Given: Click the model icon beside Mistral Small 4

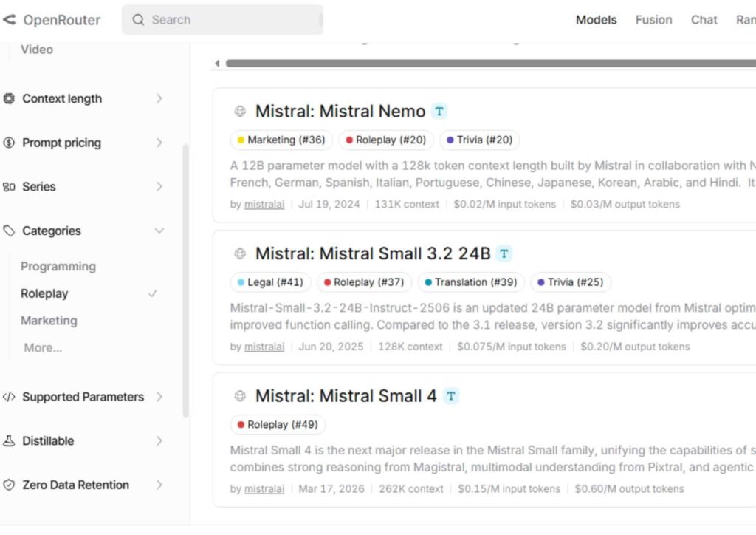Looking at the screenshot, I should (240, 396).
